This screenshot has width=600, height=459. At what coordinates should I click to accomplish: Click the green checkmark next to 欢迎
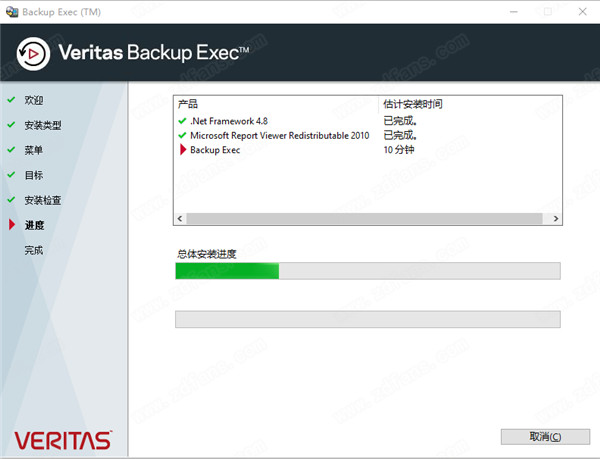point(11,99)
